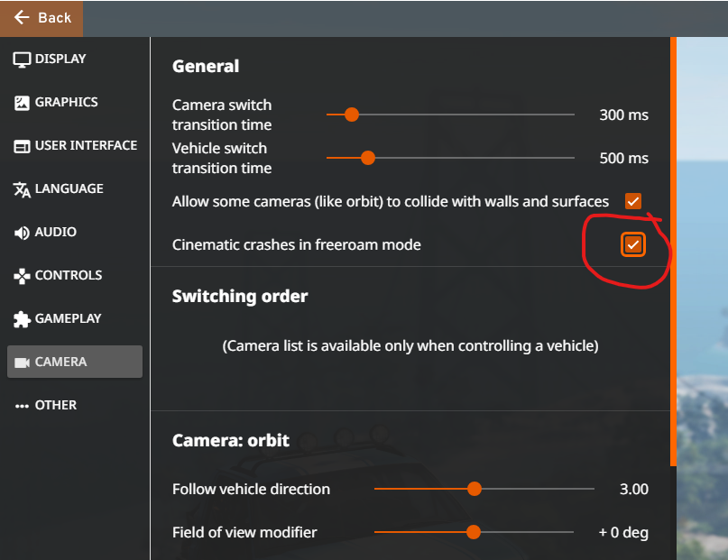Click the orange vertical settings scrollbar

point(673,251)
